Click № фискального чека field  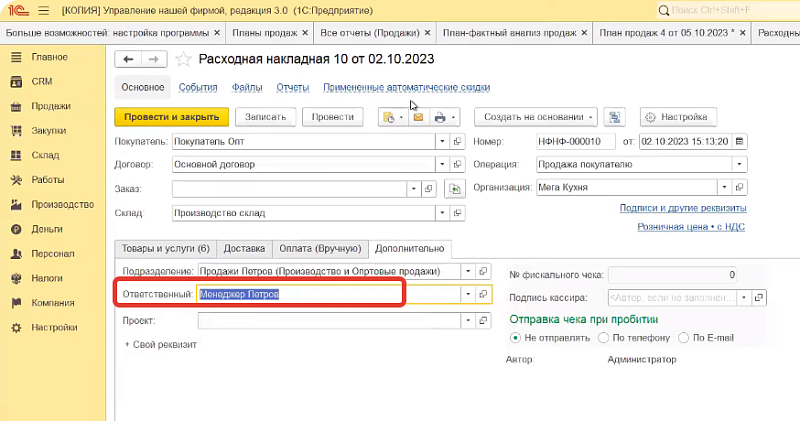click(673, 275)
